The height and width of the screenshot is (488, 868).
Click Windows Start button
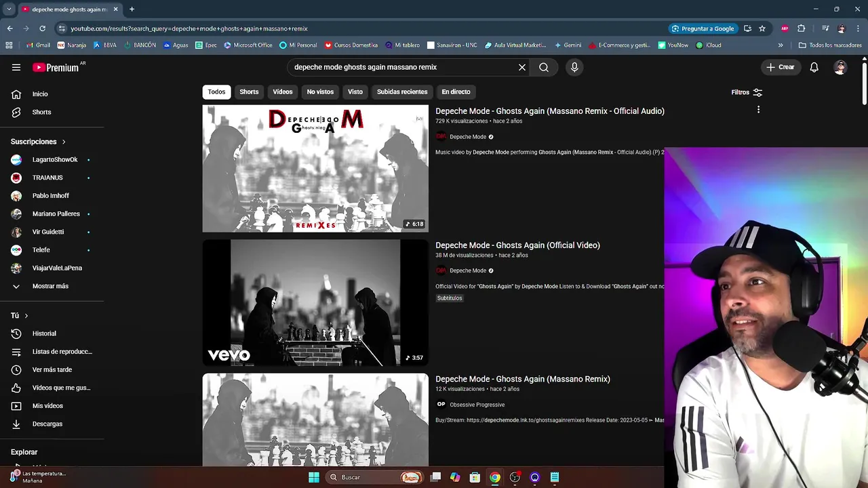click(314, 477)
